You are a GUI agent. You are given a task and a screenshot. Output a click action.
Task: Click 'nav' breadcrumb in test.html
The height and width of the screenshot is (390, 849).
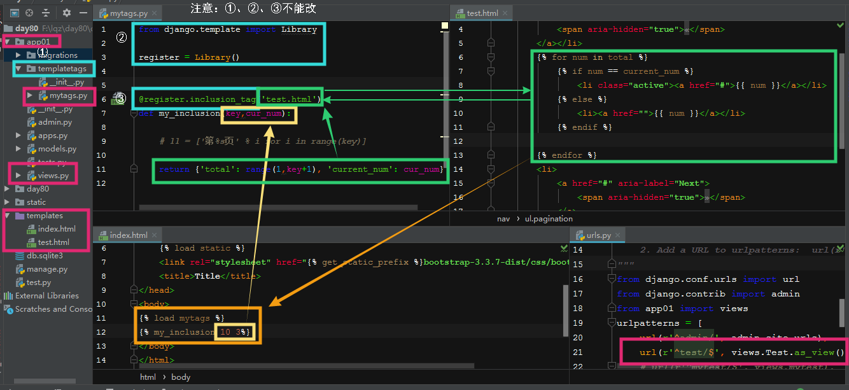[504, 219]
